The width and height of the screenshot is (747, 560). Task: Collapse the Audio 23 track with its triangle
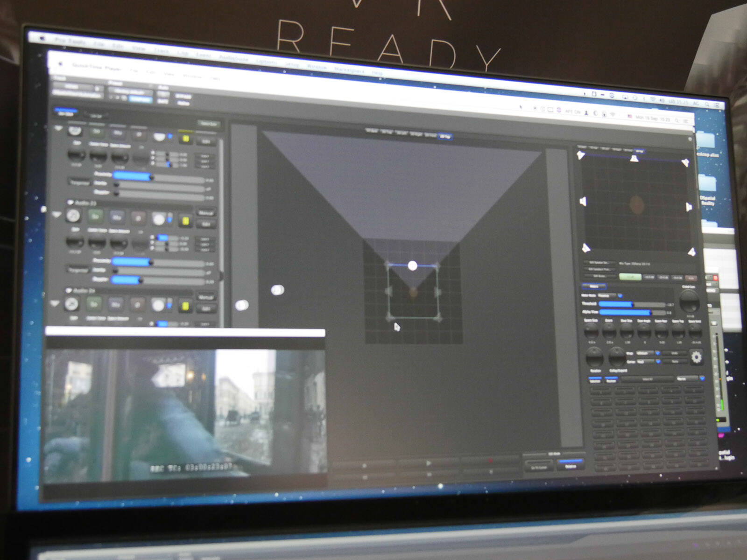[56, 215]
